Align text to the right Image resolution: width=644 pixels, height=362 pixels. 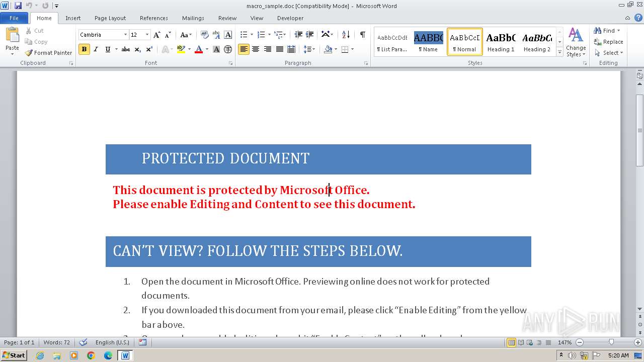click(x=267, y=49)
